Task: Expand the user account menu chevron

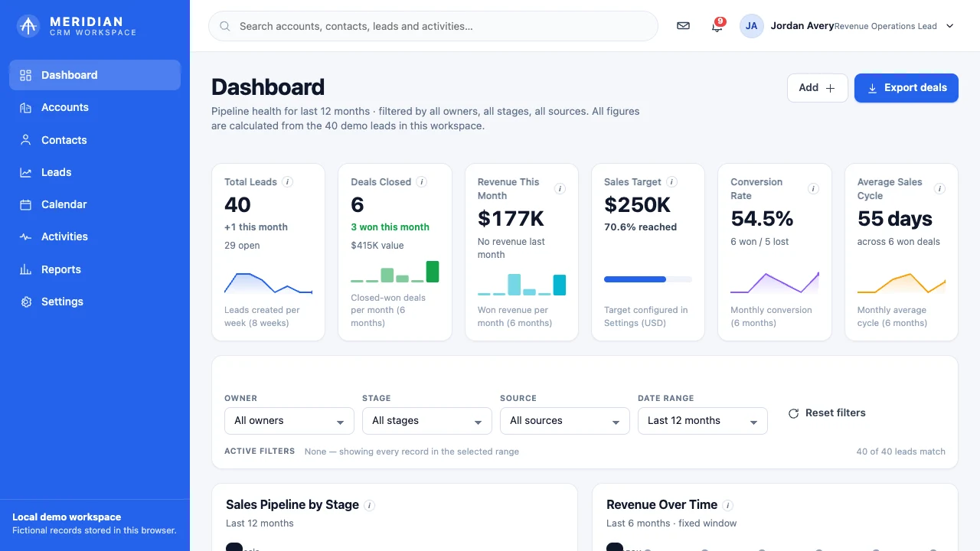Action: [950, 26]
